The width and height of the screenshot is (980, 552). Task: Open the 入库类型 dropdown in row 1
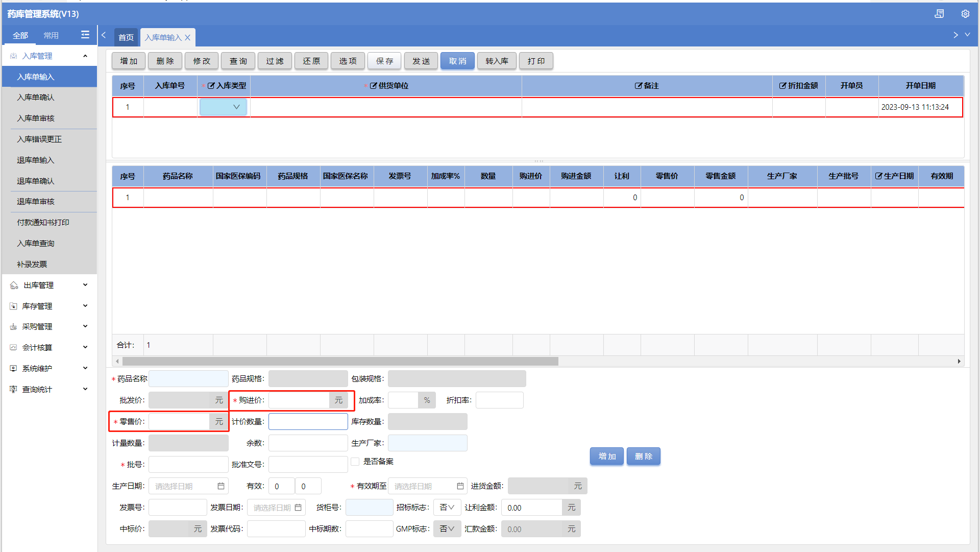point(224,107)
